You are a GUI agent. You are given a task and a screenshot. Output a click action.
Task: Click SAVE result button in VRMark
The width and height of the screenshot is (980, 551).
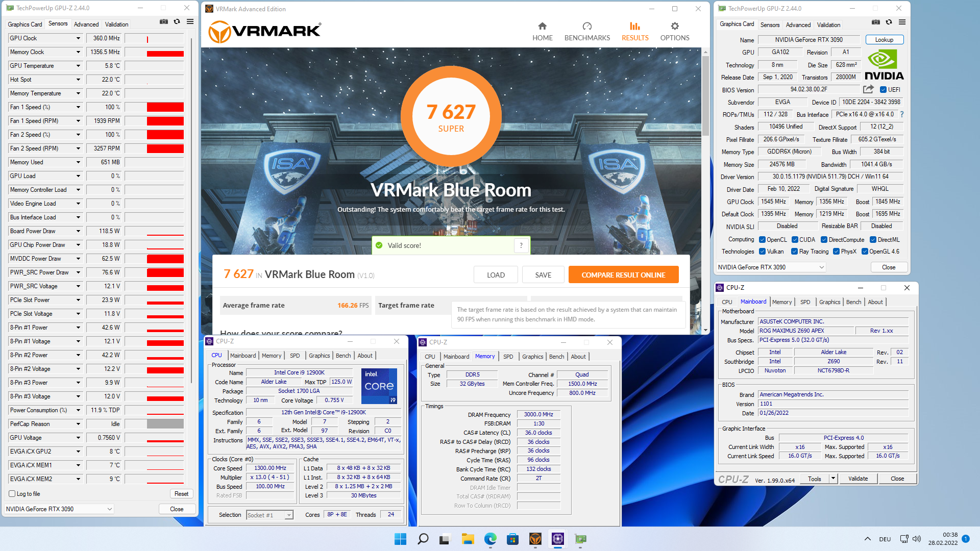(x=543, y=275)
